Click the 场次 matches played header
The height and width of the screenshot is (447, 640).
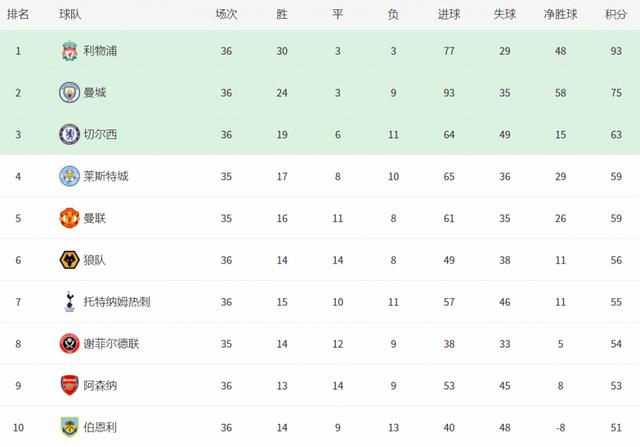pyautogui.click(x=226, y=14)
